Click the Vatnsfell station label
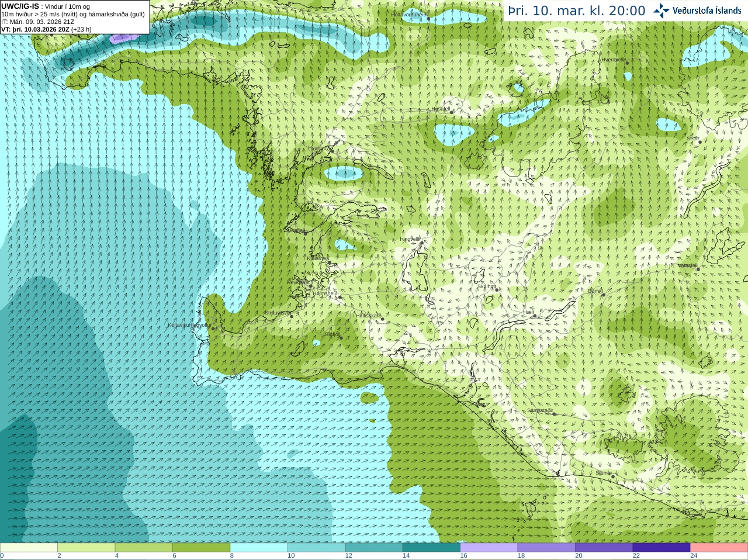The width and height of the screenshot is (748, 560). pos(688,265)
